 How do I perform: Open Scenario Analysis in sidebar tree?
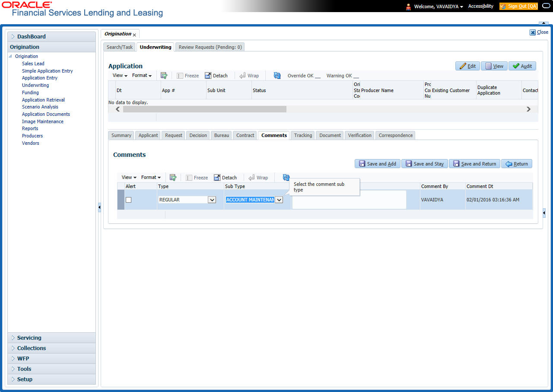[x=40, y=107]
